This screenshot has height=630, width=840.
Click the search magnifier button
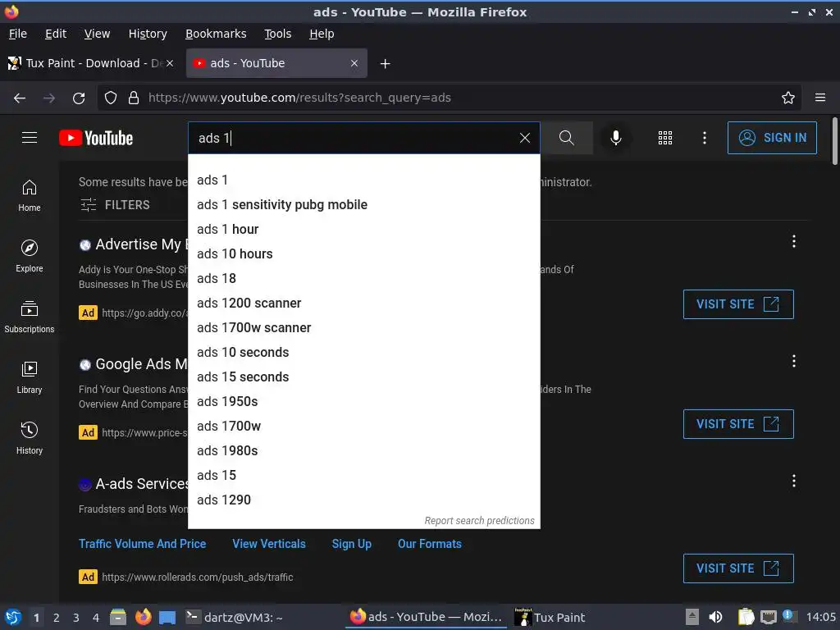point(566,138)
